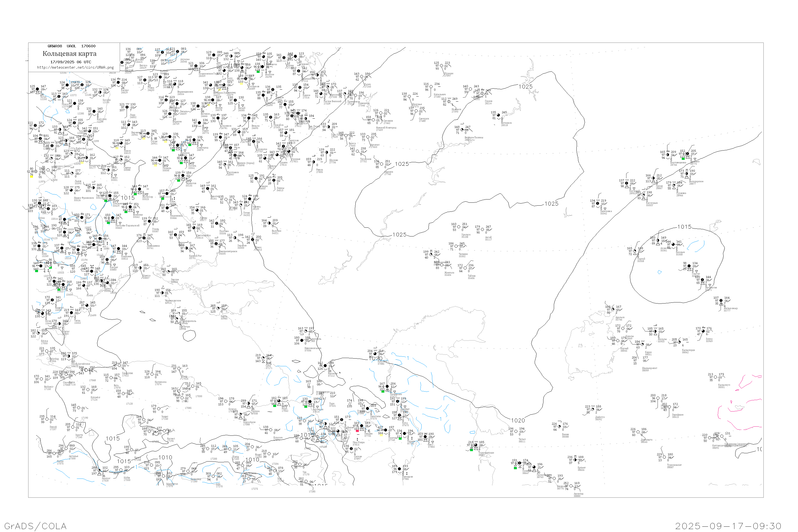Click the 17/09/2025 06 UTC date text
Image resolution: width=798 pixels, height=532 pixels.
[70, 62]
